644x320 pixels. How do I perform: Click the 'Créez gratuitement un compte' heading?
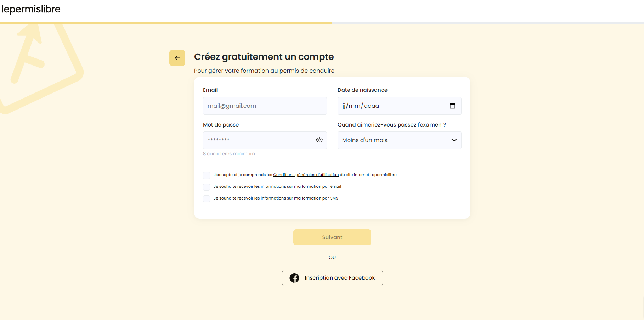coord(264,57)
